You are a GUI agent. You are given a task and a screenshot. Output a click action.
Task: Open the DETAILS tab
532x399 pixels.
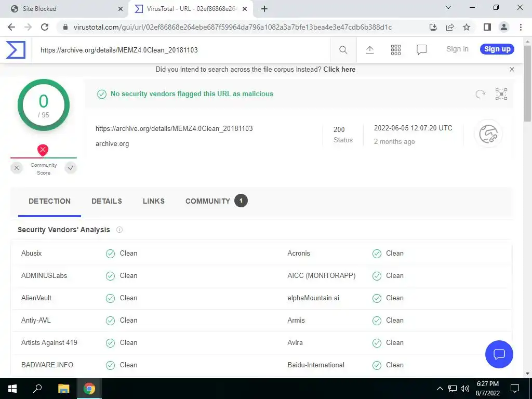107,201
